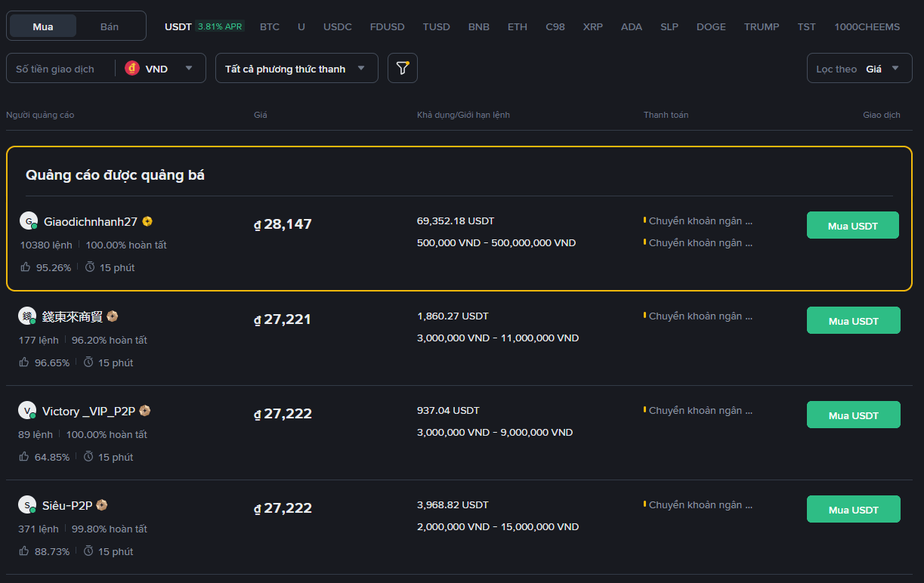Click Giaodichnhanh27's yellow verified badge
This screenshot has height=583, width=924.
147,221
